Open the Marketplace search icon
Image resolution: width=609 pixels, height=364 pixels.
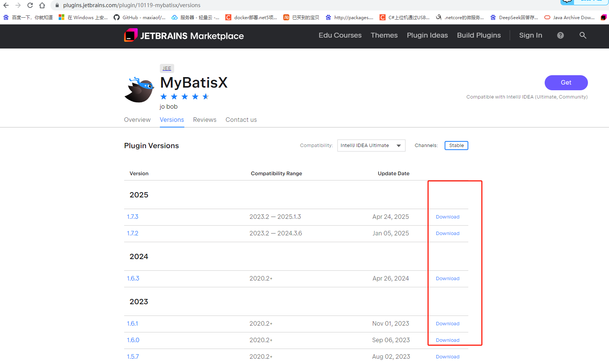tap(583, 35)
